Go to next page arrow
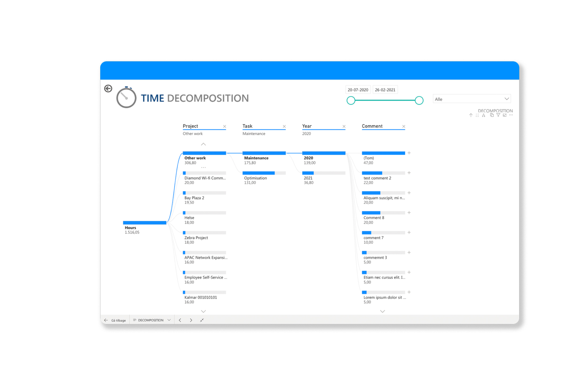 coord(191,320)
